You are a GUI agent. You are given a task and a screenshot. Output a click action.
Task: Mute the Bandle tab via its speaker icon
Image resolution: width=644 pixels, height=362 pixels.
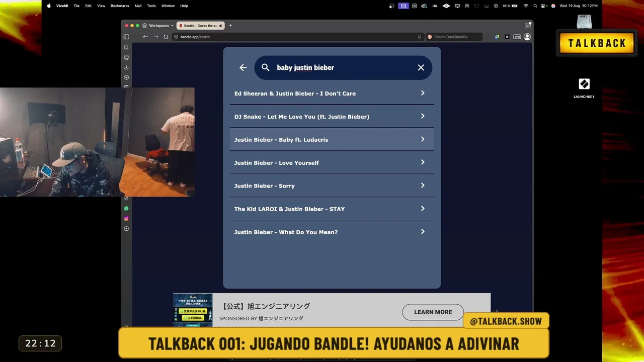click(x=220, y=26)
